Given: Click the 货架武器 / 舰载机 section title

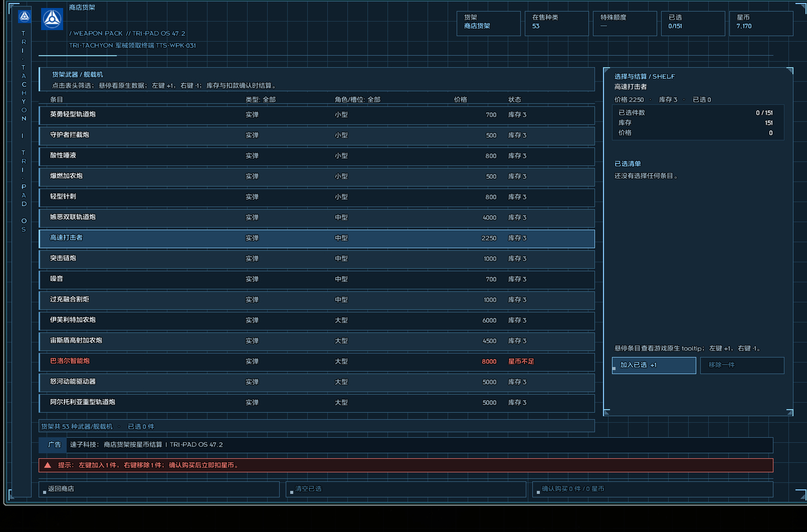Looking at the screenshot, I should [x=77, y=74].
